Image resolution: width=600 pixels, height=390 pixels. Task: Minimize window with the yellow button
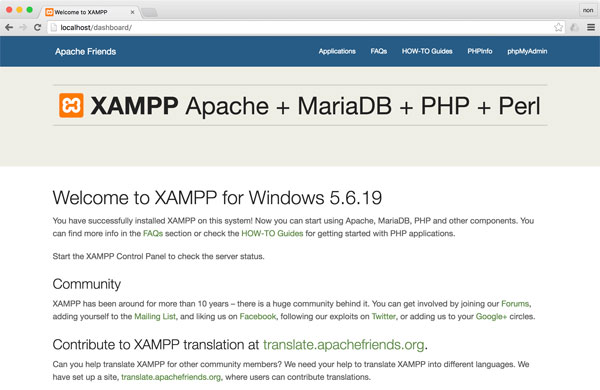19,10
